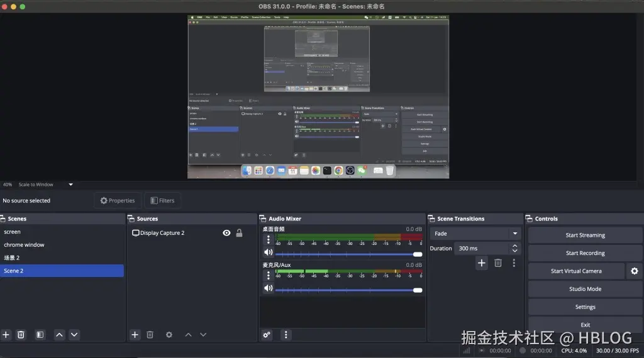The image size is (644, 358).
Task: Move source down in Sources list
Action: pos(203,335)
